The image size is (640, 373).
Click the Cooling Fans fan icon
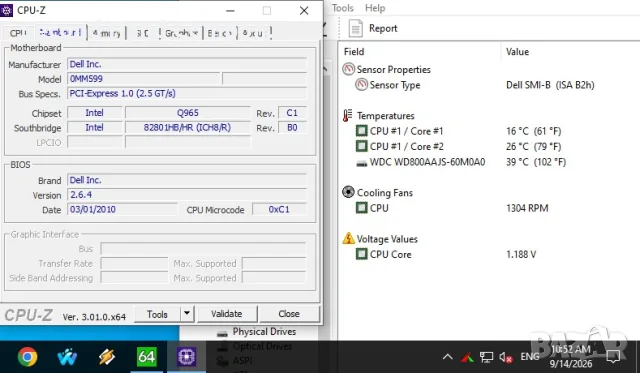[x=348, y=192]
